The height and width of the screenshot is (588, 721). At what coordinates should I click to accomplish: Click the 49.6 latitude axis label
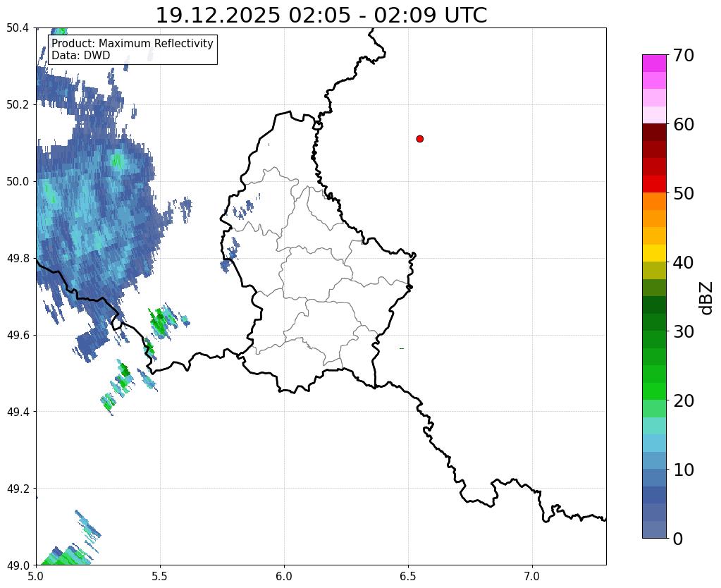(18, 336)
